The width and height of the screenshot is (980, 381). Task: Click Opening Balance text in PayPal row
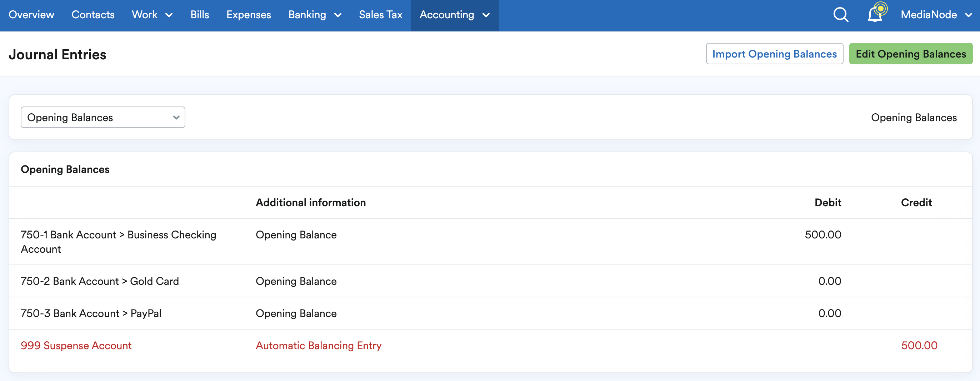(x=296, y=314)
